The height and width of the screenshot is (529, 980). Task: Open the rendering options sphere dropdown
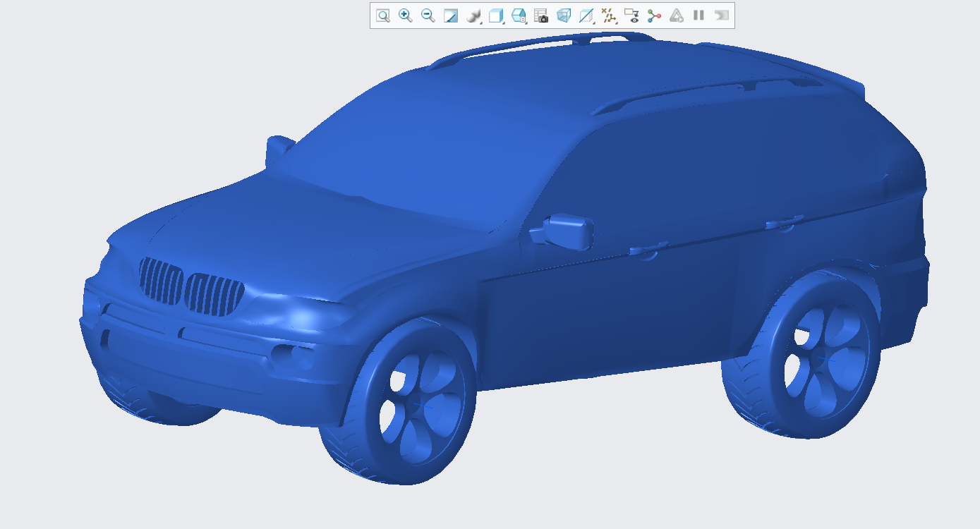(474, 16)
